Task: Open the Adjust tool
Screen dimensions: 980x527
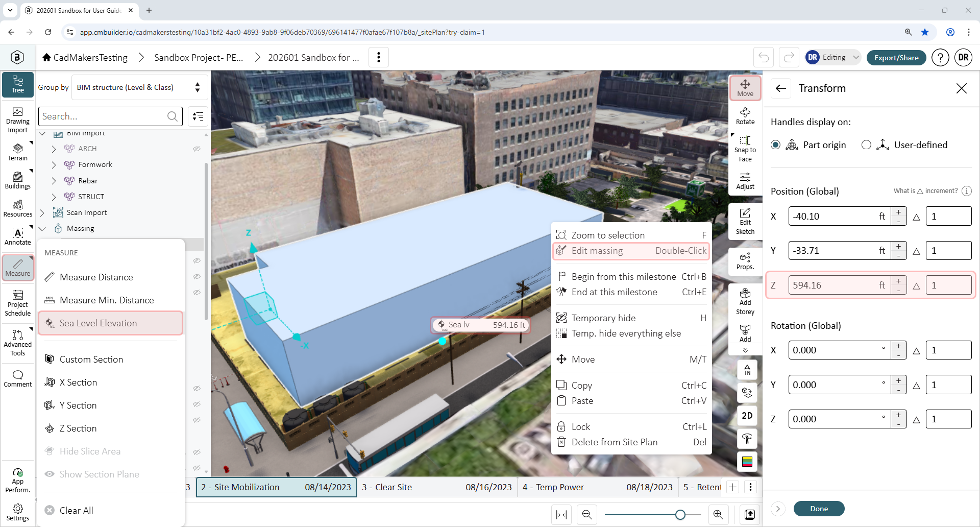Action: [x=745, y=181]
